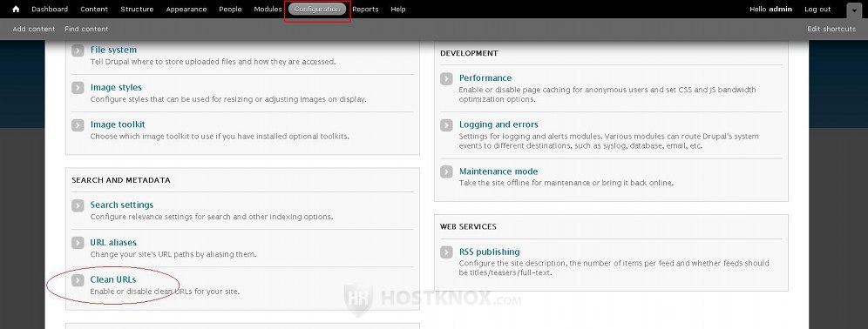Collapse shortcut bar with top-right arrow

pos(853,10)
